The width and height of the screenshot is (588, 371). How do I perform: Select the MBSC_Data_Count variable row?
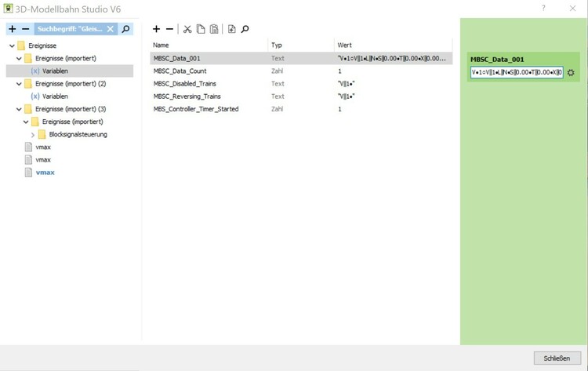[x=301, y=71]
